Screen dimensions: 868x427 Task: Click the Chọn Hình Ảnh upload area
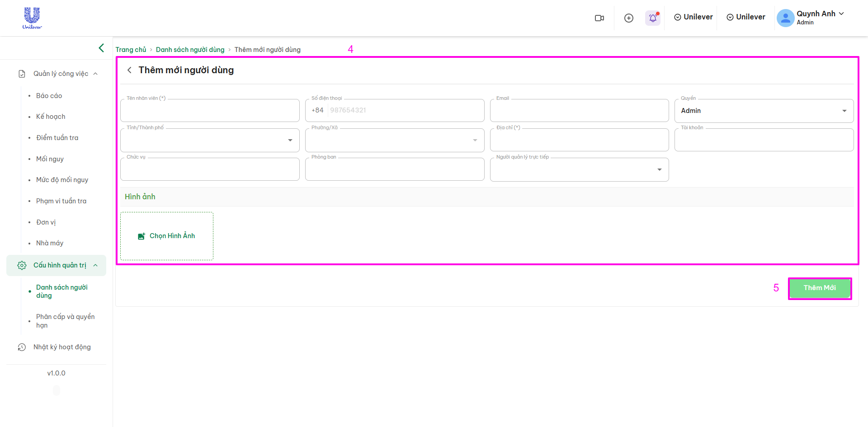[x=167, y=236]
